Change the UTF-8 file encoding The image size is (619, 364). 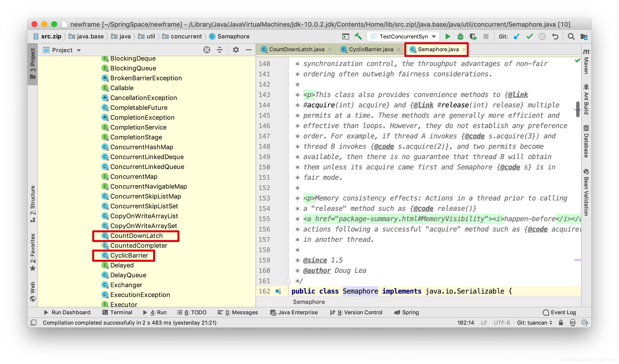502,323
